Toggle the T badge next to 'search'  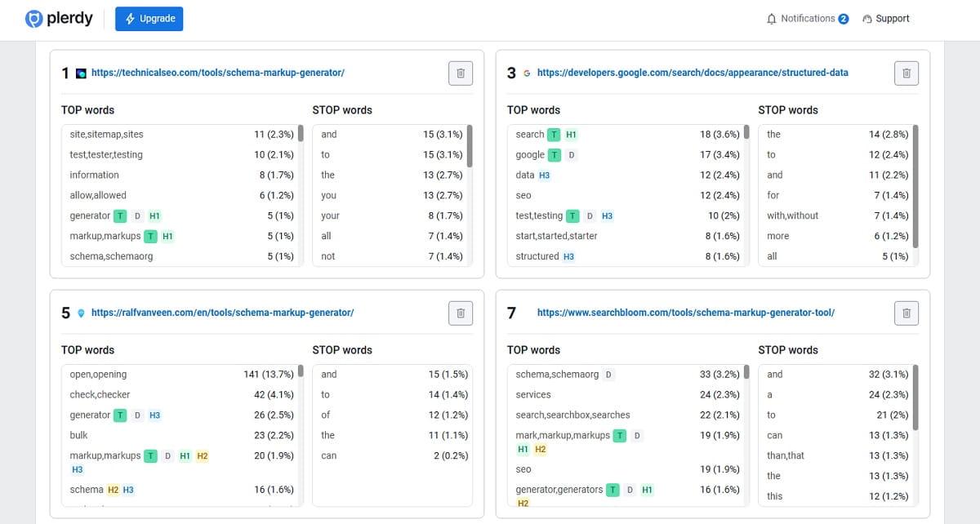555,134
